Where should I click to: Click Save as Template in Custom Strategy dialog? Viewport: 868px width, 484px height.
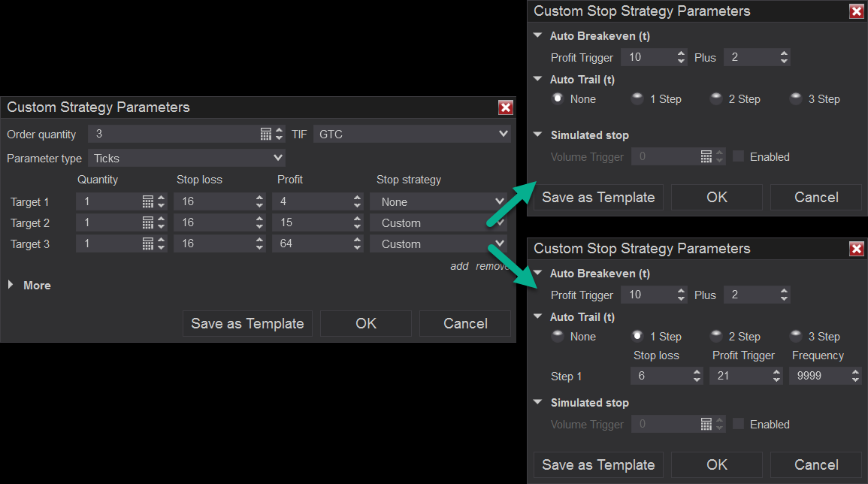(247, 324)
